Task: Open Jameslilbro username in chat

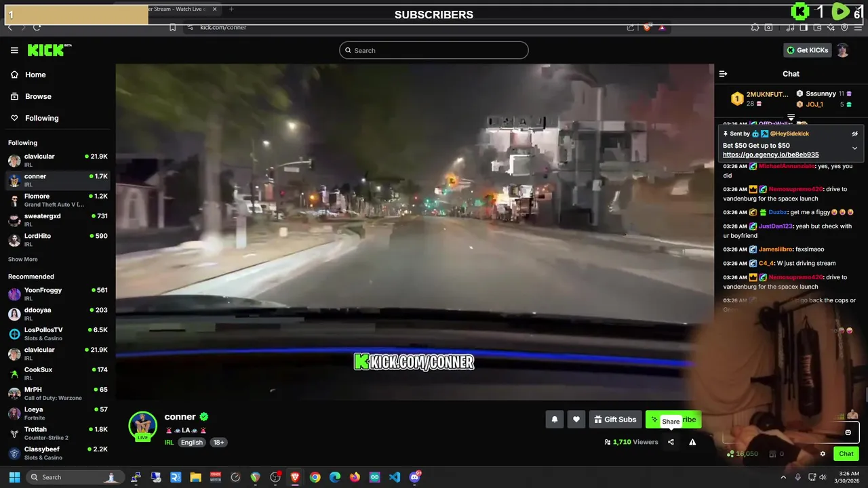Action: 776,249
